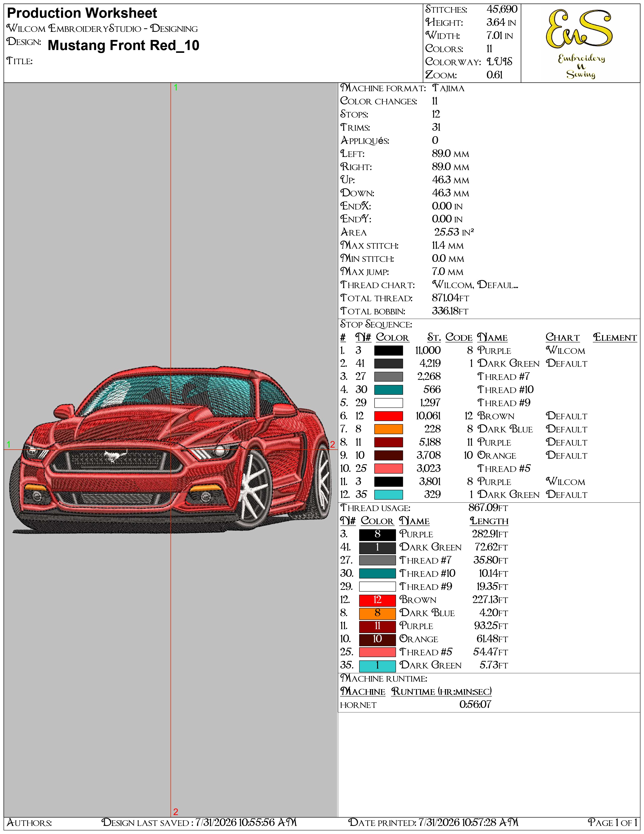Pick the orange swatch beside 228 stitches
The image size is (644, 834).
coord(388,429)
